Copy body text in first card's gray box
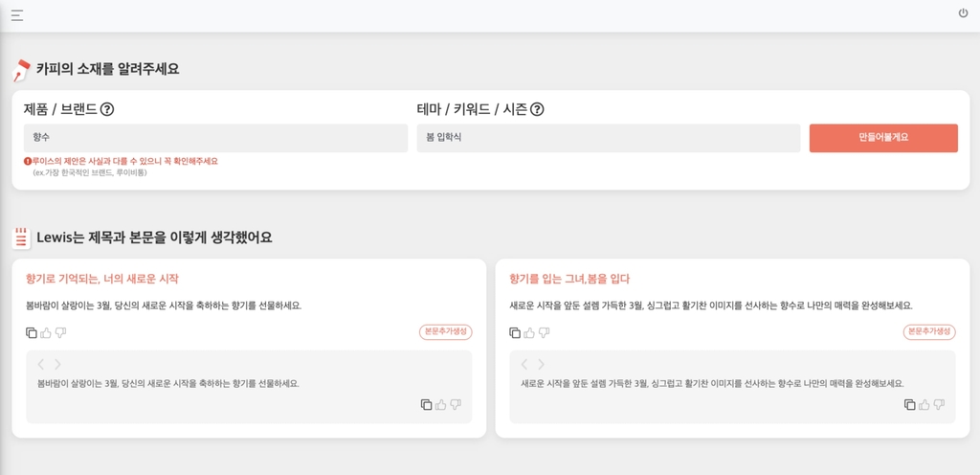The image size is (980, 475). [426, 405]
